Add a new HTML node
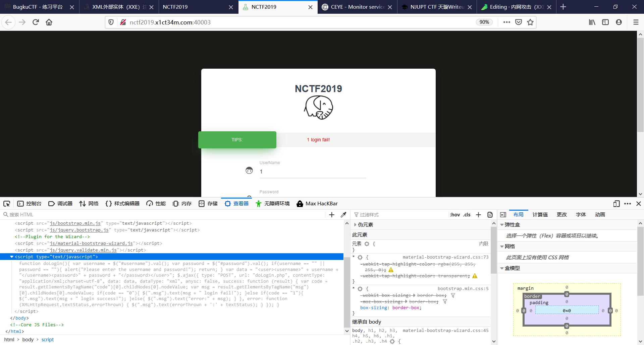 pyautogui.click(x=332, y=215)
